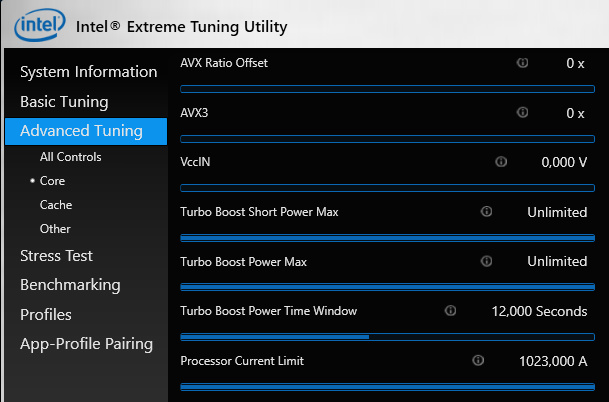This screenshot has width=609, height=402.
Task: Open the Benchmarking page
Action: (x=70, y=285)
